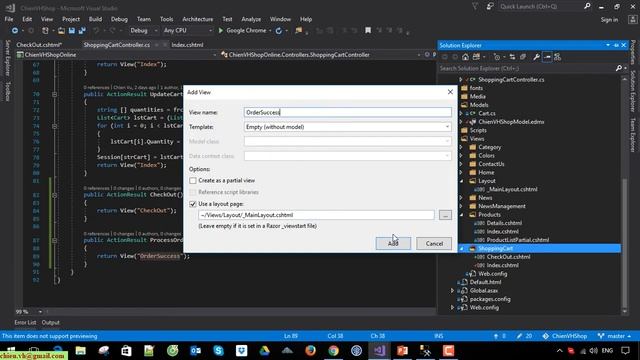Collapse the CheckOut method code block
The width and height of the screenshot is (640, 360).
pos(54,195)
